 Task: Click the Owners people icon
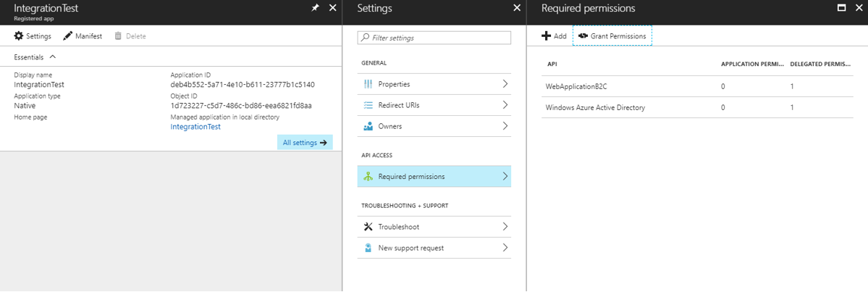pyautogui.click(x=368, y=126)
